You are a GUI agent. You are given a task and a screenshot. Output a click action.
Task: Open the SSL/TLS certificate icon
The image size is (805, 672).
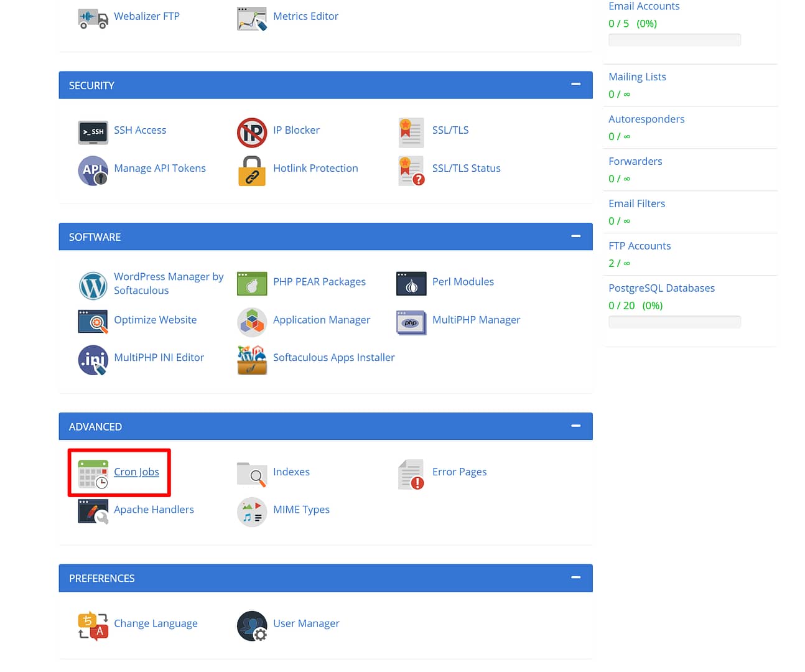click(x=411, y=133)
